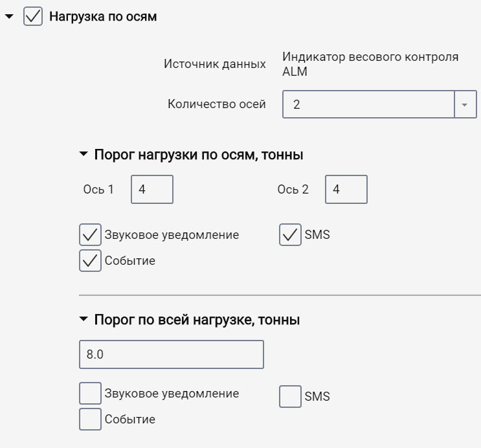Disable Звуковое уведомление for axle load threshold
The width and height of the screenshot is (481, 448).
point(90,235)
